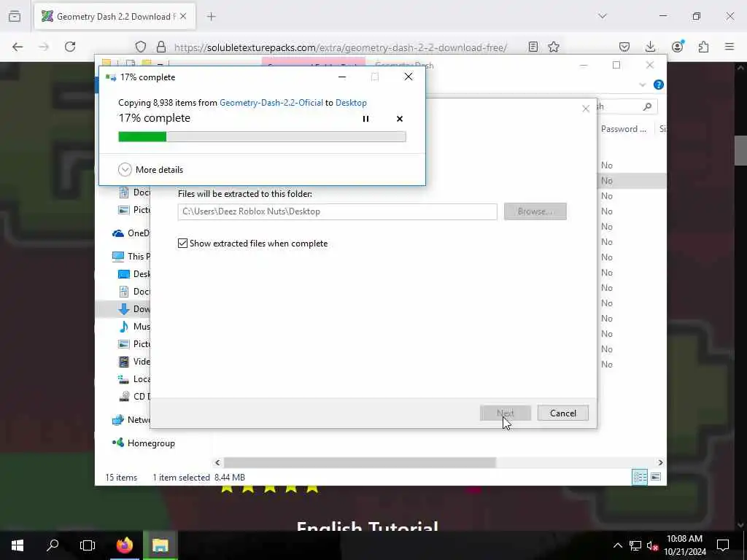
Task: Click the green copy progress bar
Action: pyautogui.click(x=262, y=136)
